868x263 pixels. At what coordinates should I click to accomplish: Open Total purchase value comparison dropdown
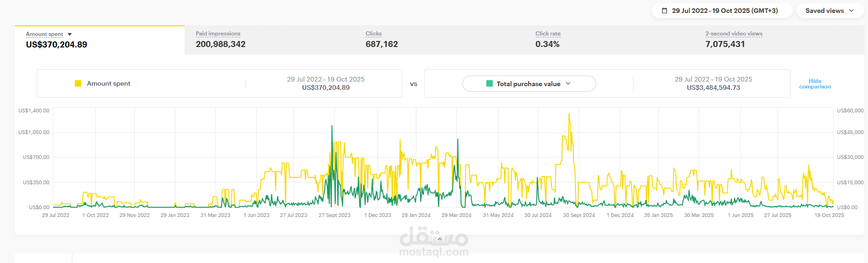[x=529, y=84]
